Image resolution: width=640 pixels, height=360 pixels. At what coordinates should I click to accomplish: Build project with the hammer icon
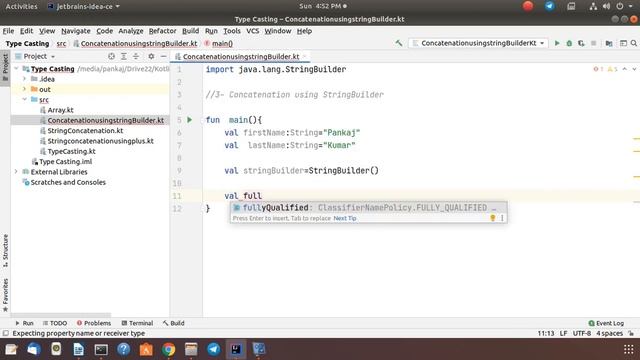pyautogui.click(x=399, y=43)
